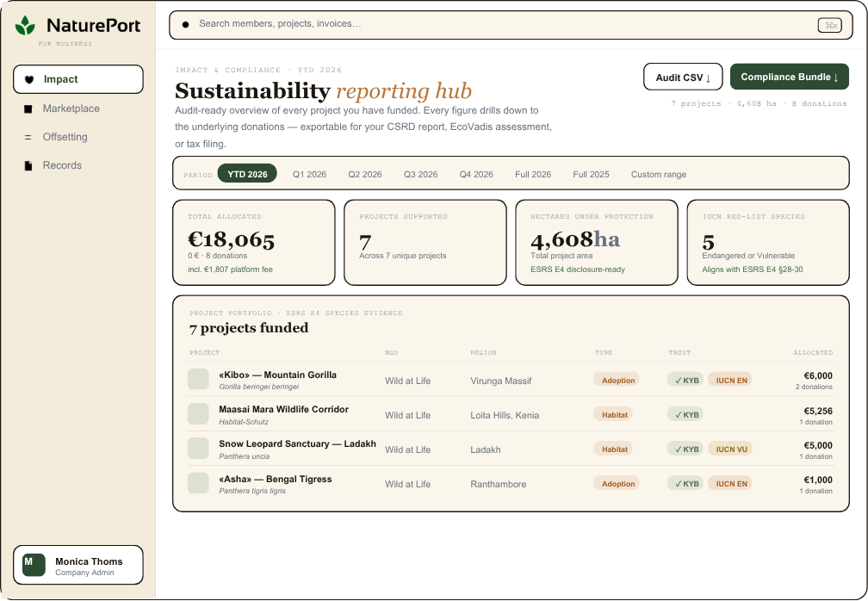Image resolution: width=868 pixels, height=601 pixels.
Task: Select the Full 2025 period
Action: pos(591,174)
